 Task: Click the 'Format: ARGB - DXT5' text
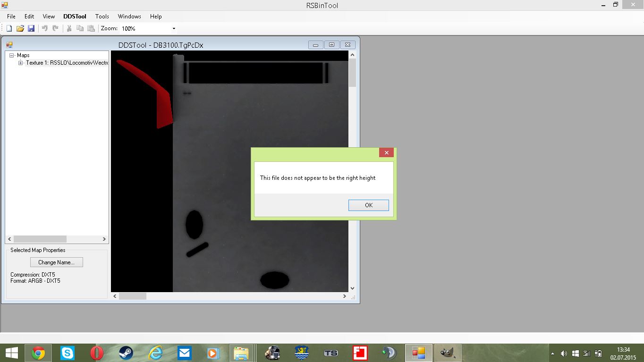(x=35, y=281)
